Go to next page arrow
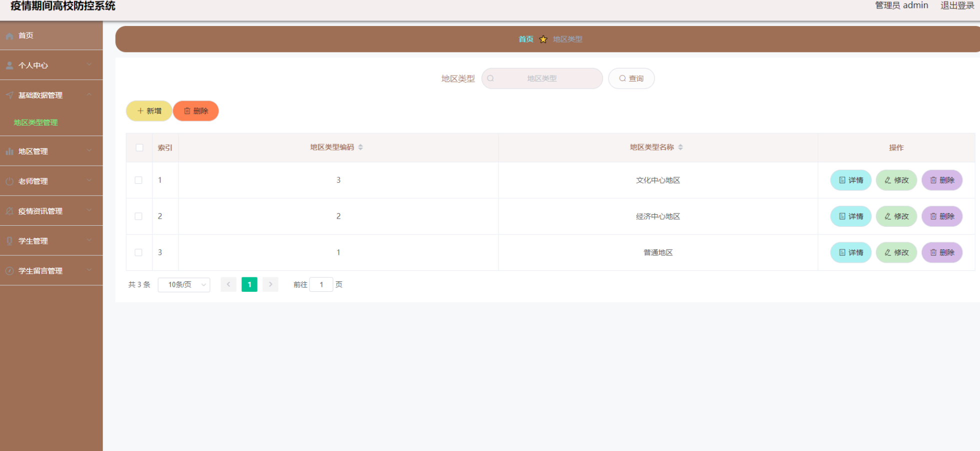This screenshot has width=980, height=451. pos(270,284)
